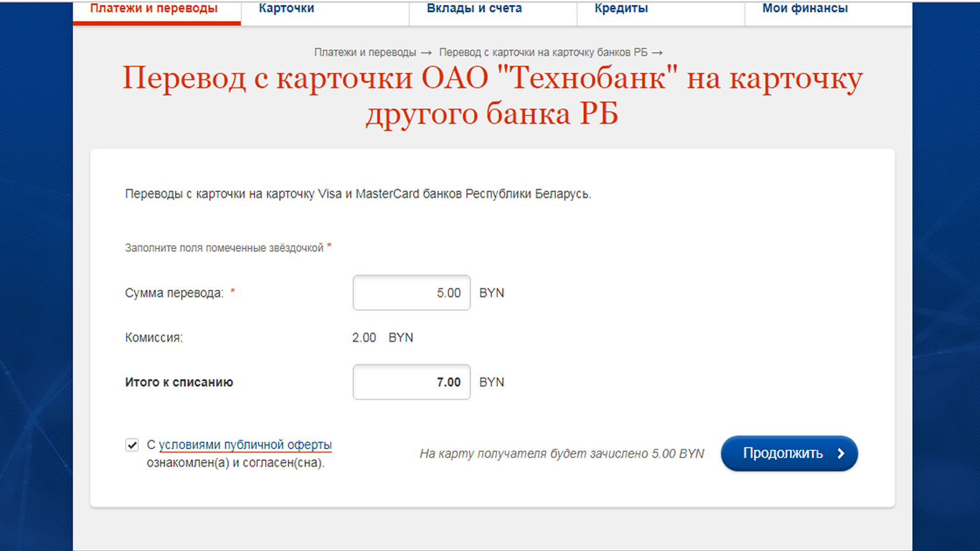Open the условиями публичной оферты link
The image size is (980, 551).
pyautogui.click(x=245, y=445)
